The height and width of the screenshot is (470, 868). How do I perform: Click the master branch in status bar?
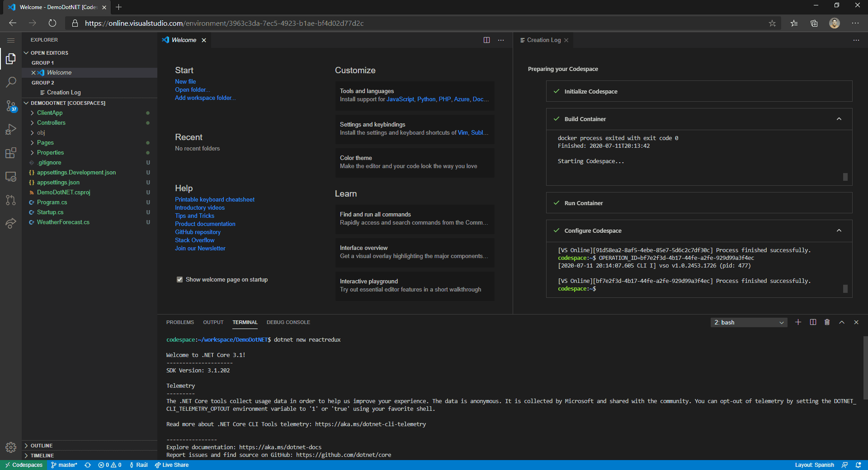click(x=64, y=465)
